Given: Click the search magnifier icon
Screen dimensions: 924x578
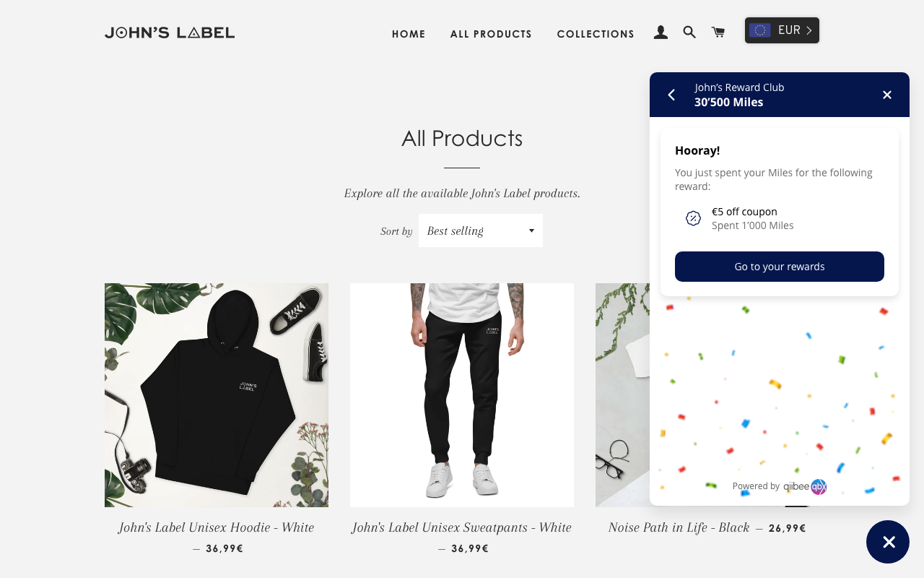Looking at the screenshot, I should pyautogui.click(x=689, y=33).
